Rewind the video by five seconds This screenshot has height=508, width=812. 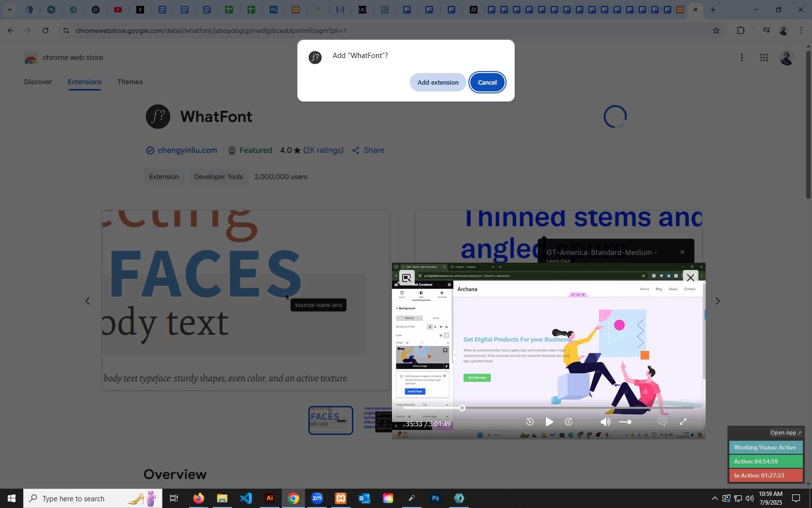tap(530, 422)
